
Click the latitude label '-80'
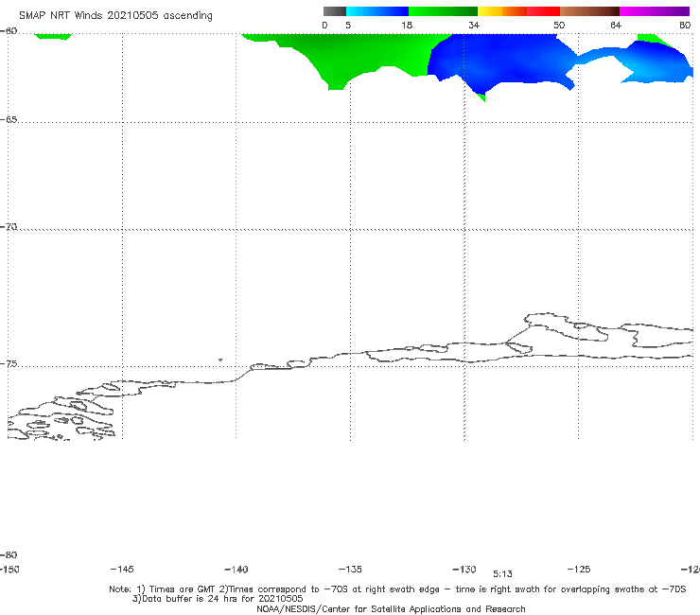click(x=9, y=554)
